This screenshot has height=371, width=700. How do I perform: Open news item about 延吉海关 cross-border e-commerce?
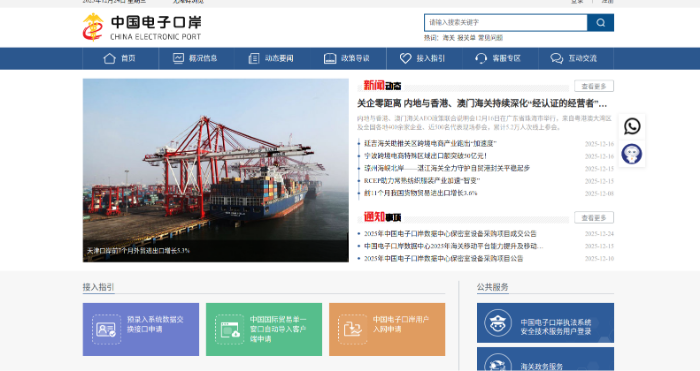[430, 143]
